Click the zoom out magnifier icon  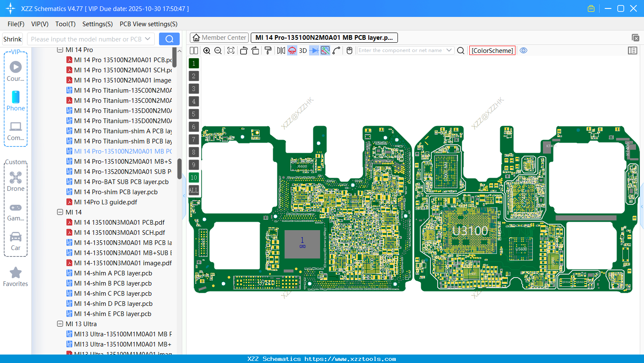pos(218,50)
